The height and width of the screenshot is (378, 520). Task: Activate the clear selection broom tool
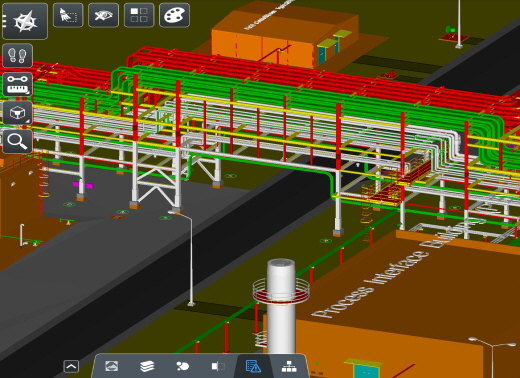[x=68, y=15]
